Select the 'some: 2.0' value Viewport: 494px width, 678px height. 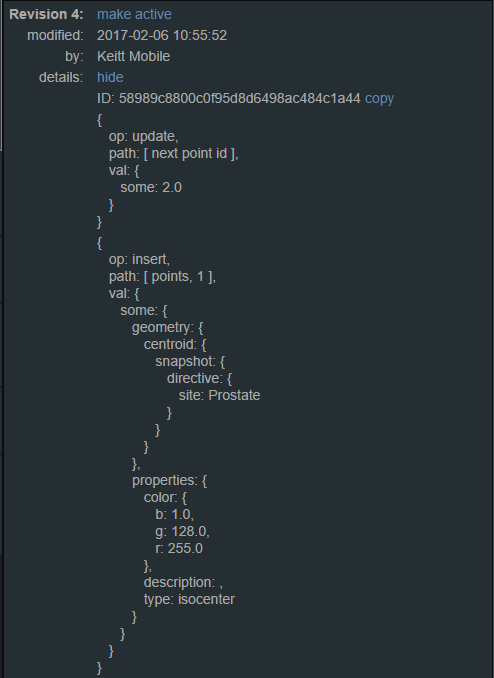click(151, 188)
